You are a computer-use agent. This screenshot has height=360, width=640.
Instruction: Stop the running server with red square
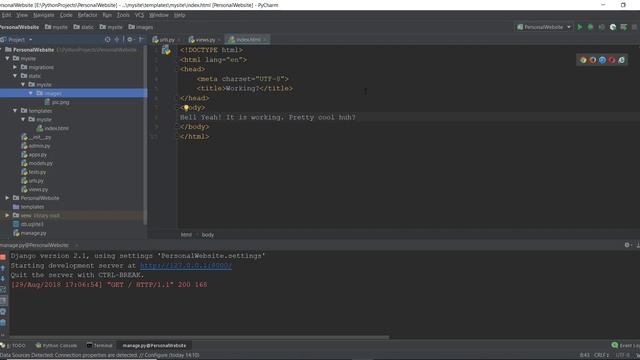(3, 257)
